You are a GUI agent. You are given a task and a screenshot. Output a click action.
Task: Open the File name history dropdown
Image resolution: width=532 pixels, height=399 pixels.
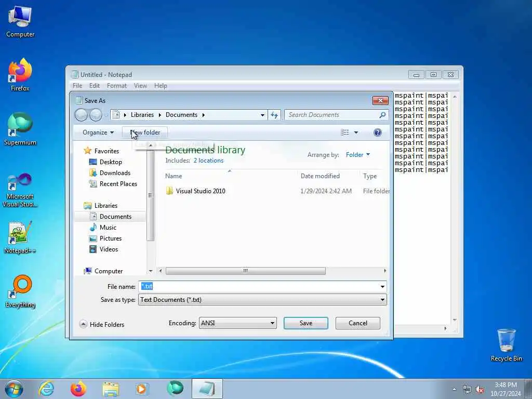click(382, 287)
